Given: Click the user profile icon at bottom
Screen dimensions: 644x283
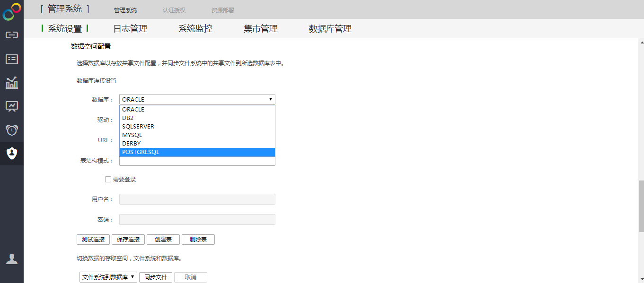Looking at the screenshot, I should [x=12, y=258].
